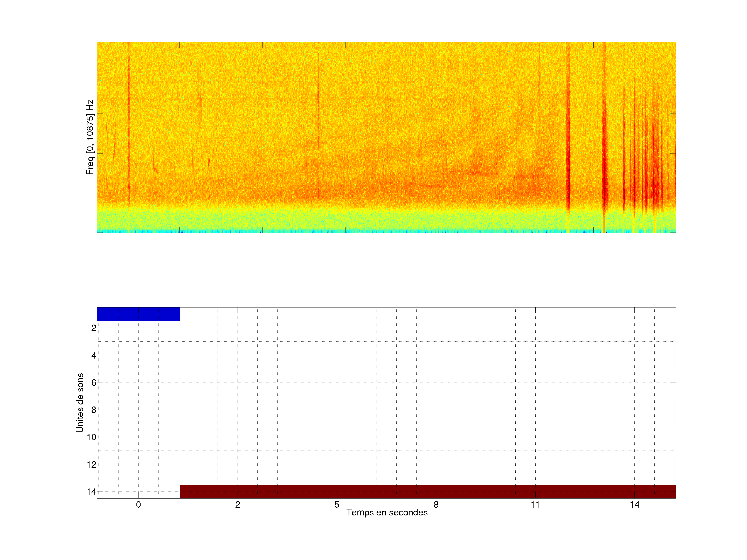
Task: Click y-axis tick label 2 in lower plot
Action: 94,328
